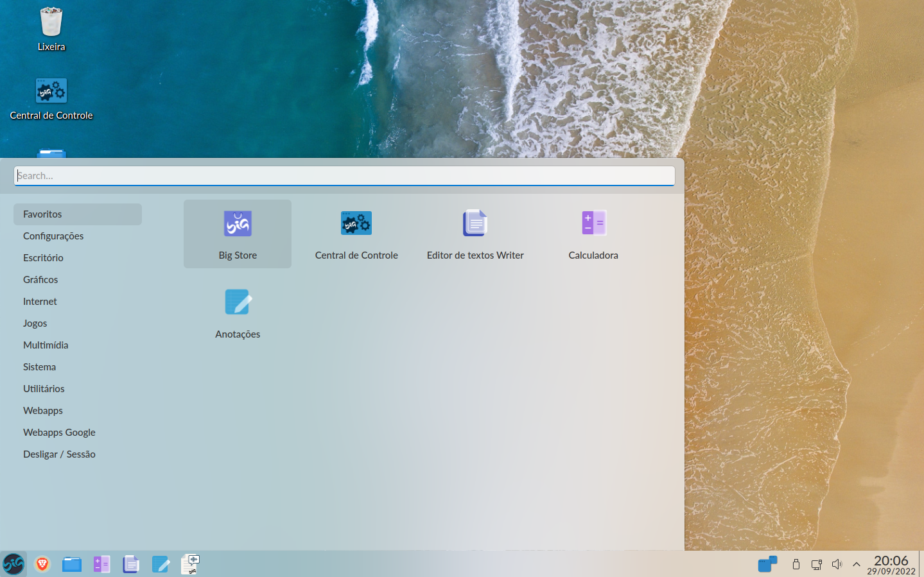Viewport: 924px width, 577px height.
Task: Click the volume icon in system tray
Action: pyautogui.click(x=837, y=564)
